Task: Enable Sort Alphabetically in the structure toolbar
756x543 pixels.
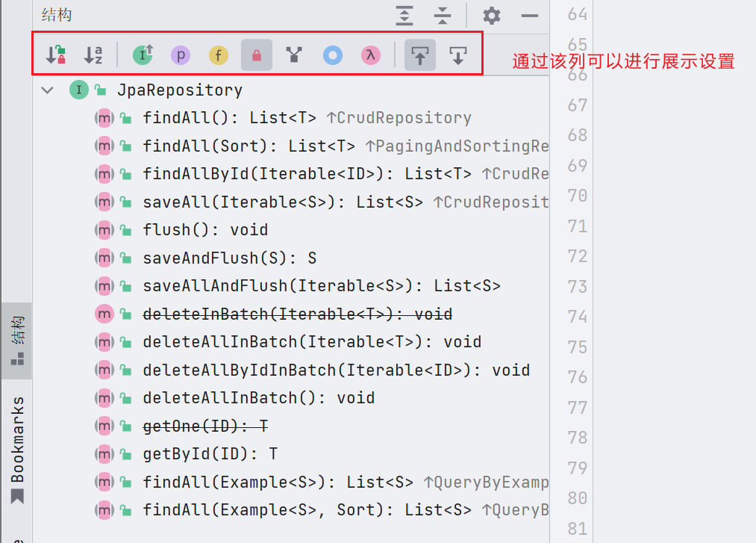Action: point(93,55)
